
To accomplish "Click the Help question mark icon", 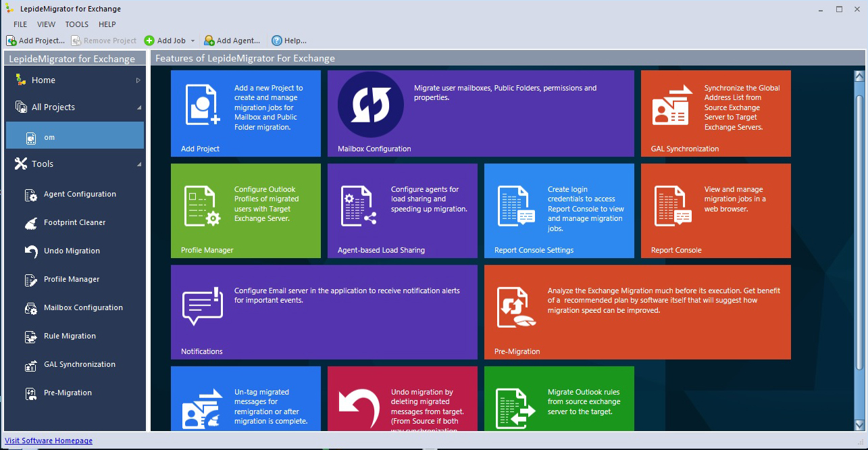I will coord(276,41).
